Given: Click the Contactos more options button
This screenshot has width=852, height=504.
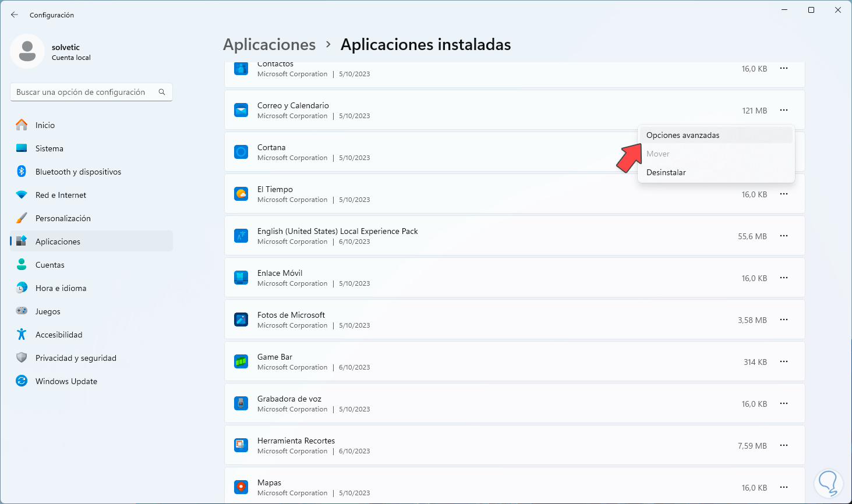Looking at the screenshot, I should (784, 68).
